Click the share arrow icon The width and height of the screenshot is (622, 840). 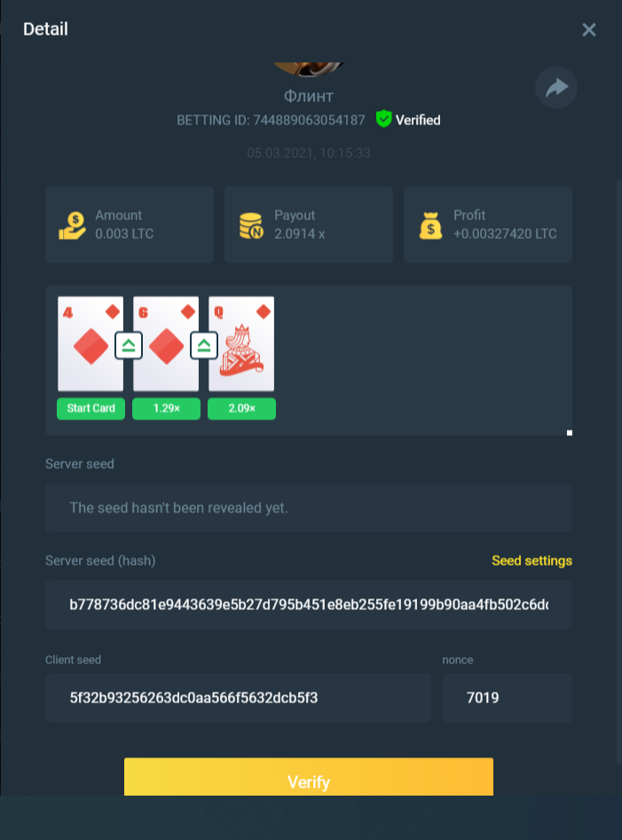pos(556,87)
